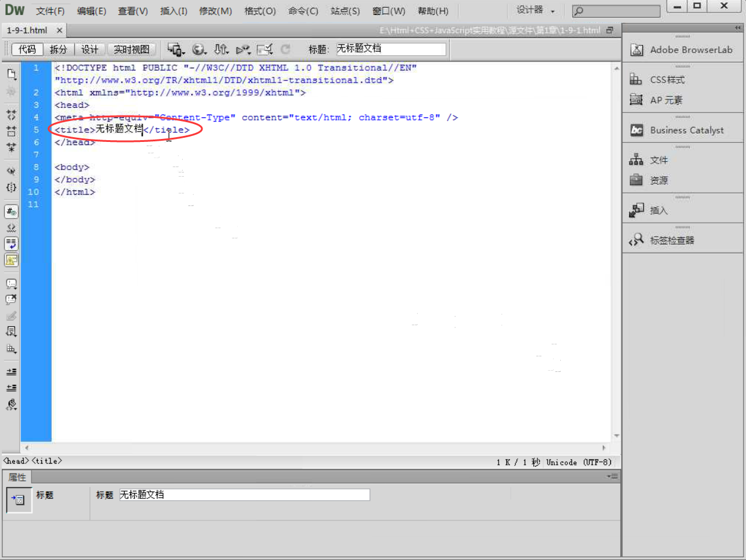
Task: Click restore document window icon
Action: 610,30
